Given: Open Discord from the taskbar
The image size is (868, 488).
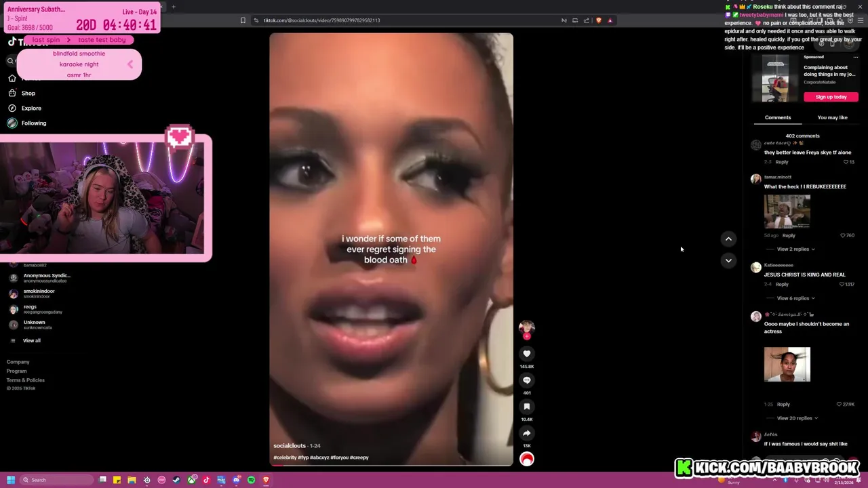Looking at the screenshot, I should [x=236, y=480].
